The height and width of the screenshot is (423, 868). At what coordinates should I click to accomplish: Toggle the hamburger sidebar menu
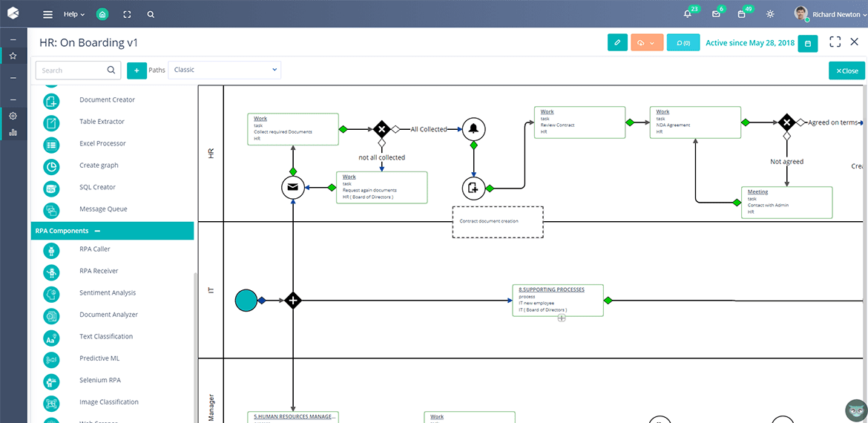click(x=48, y=14)
